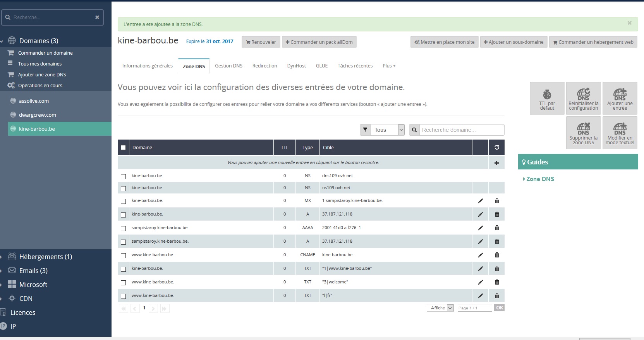Click Supprimer la zone DNS tile
Viewport: 644px width, 340px height.
click(x=583, y=133)
